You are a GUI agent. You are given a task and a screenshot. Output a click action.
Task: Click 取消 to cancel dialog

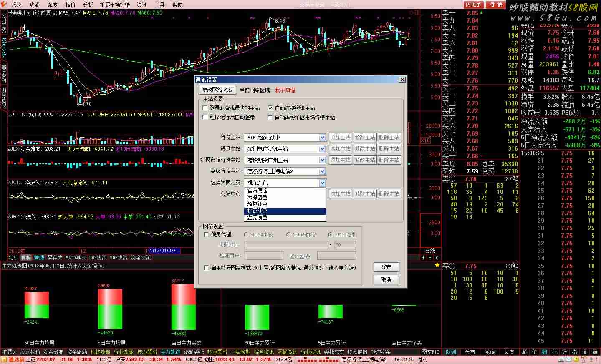[x=386, y=279]
